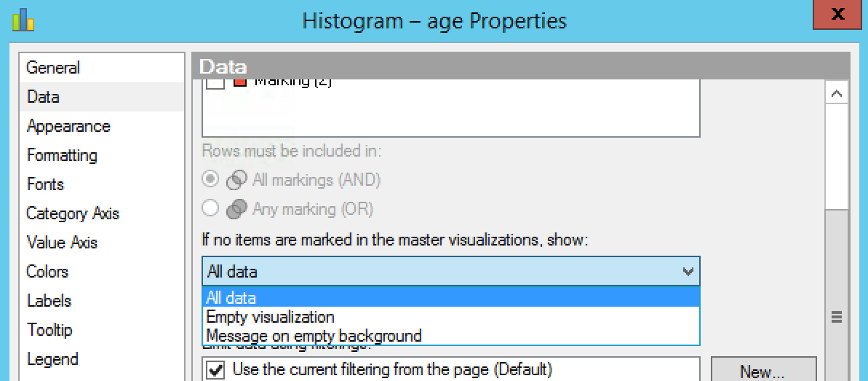Viewport: 868px width, 381px height.
Task: Toggle the Marking (2) checkbox
Action: (215, 82)
